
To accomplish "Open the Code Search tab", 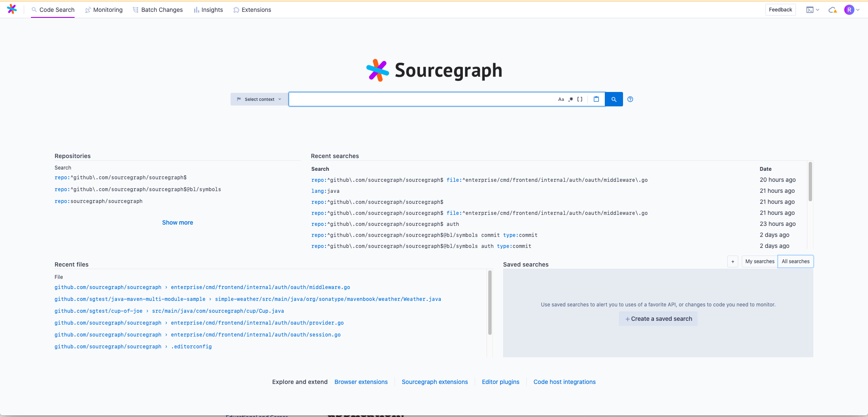I will (53, 10).
